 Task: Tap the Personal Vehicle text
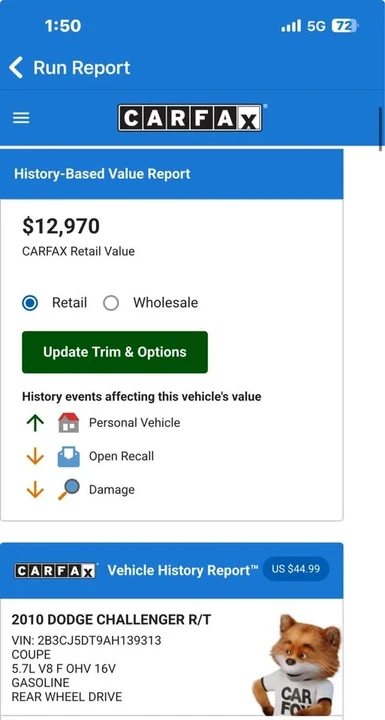(135, 423)
